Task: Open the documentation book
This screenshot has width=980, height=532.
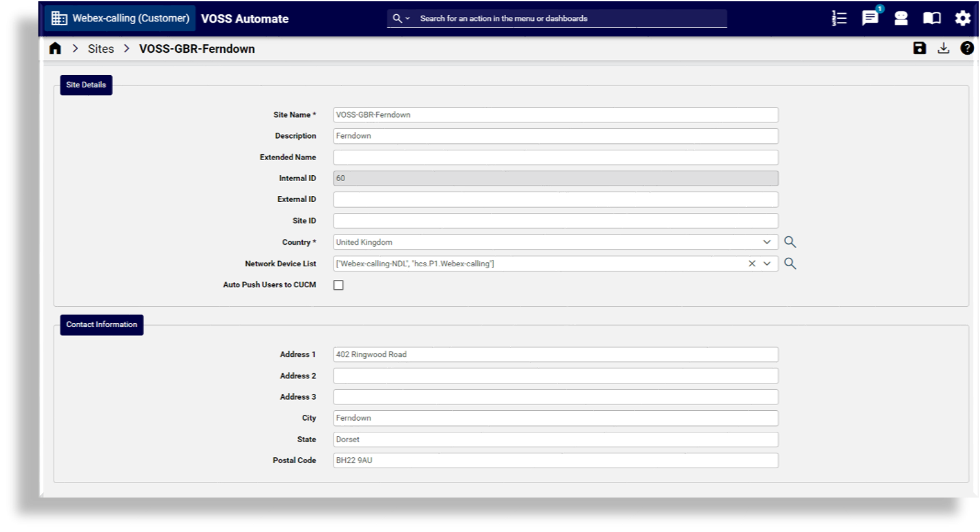Action: 931,18
